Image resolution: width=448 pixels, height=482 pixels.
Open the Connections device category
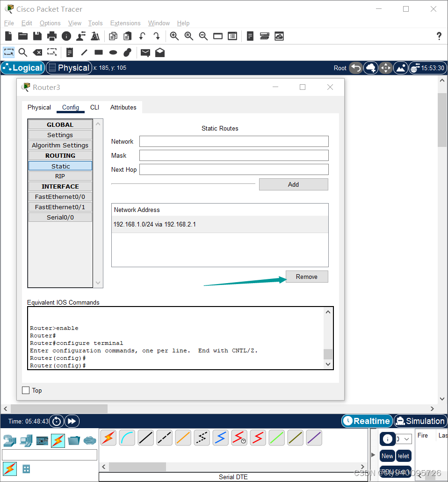coord(58,441)
